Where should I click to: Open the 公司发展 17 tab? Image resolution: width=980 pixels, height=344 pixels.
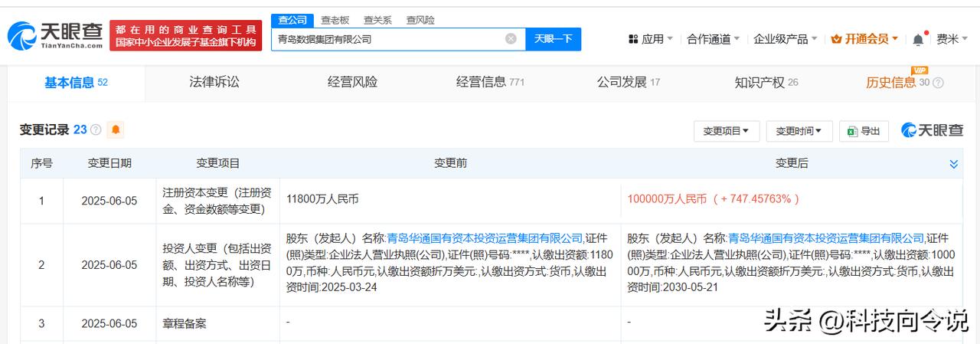[629, 82]
